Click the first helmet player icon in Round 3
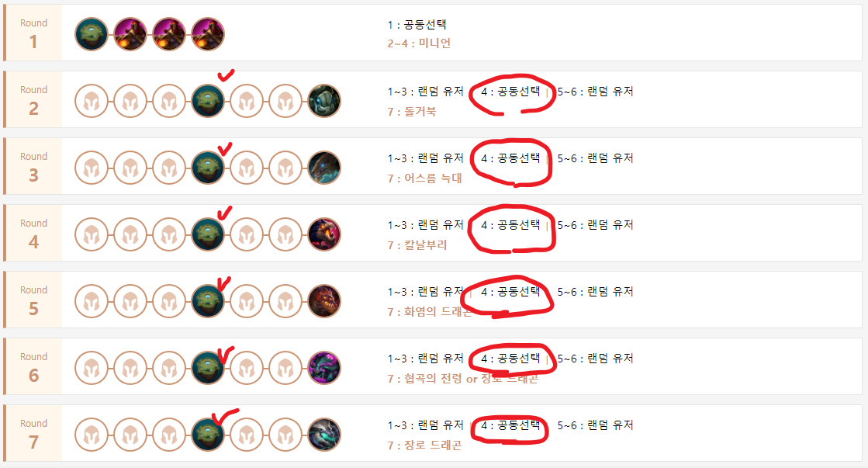This screenshot has height=468, width=868. [92, 168]
